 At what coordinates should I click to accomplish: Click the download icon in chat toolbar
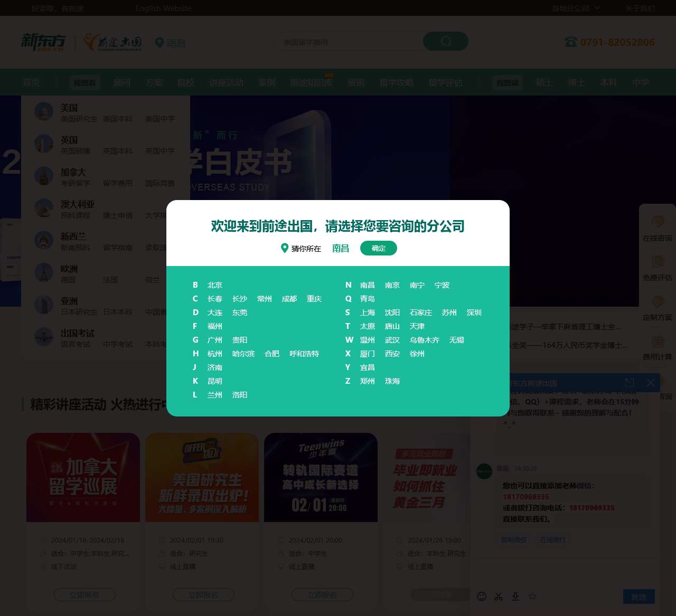click(515, 596)
